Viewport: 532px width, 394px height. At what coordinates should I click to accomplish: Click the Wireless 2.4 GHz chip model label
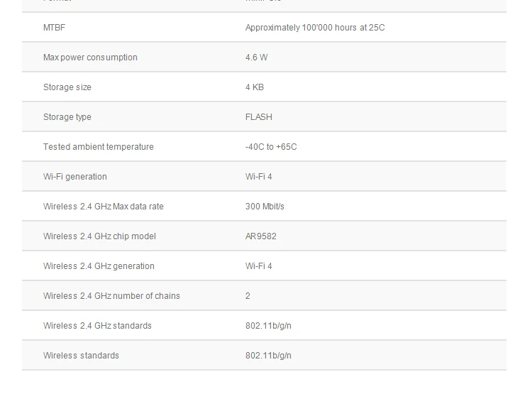(x=99, y=236)
